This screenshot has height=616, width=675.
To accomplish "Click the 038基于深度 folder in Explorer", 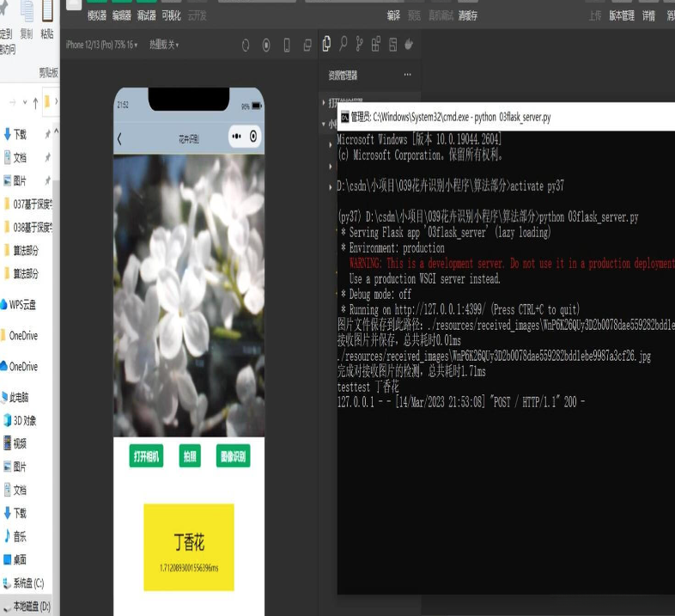I will pyautogui.click(x=27, y=227).
